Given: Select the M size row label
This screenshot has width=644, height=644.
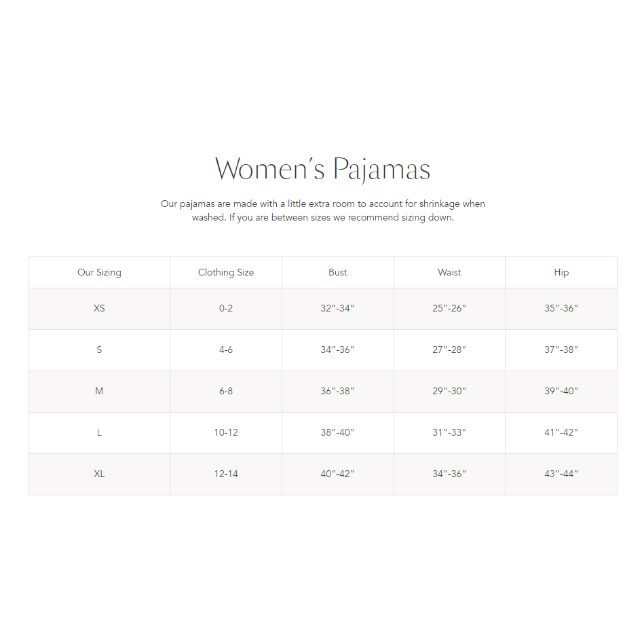Looking at the screenshot, I should coord(99,392).
